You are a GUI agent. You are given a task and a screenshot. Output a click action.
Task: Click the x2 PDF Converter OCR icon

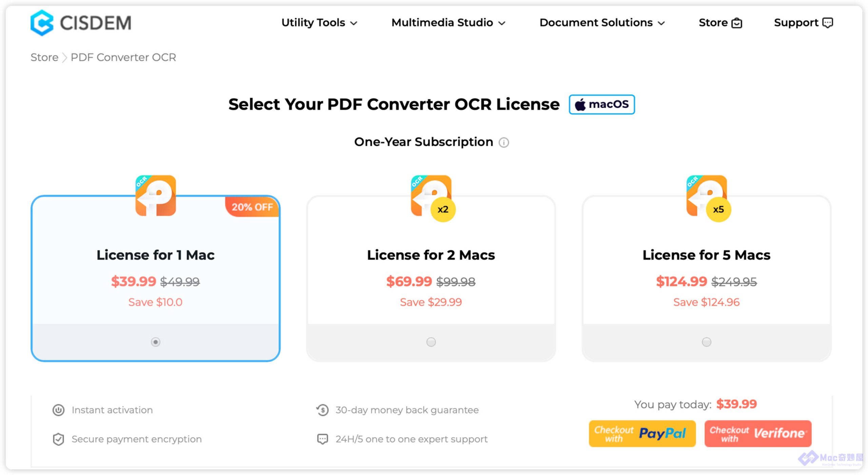pyautogui.click(x=431, y=195)
